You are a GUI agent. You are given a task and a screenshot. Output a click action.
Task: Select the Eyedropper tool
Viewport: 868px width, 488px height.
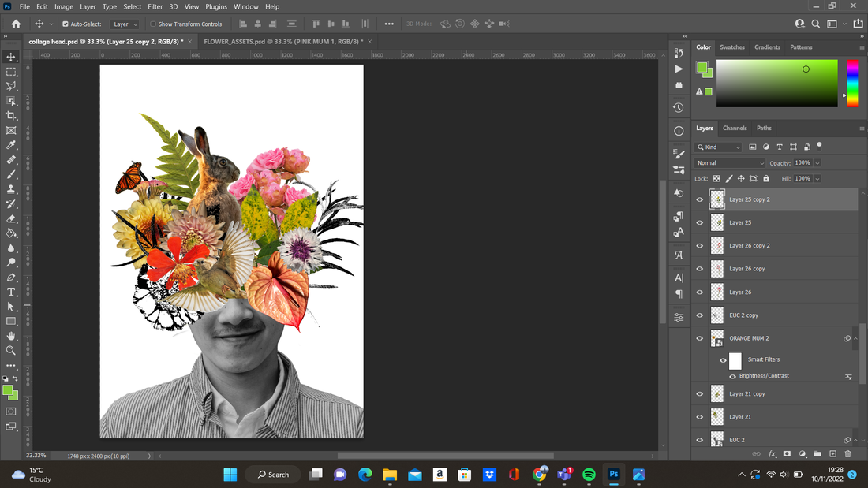click(10, 145)
